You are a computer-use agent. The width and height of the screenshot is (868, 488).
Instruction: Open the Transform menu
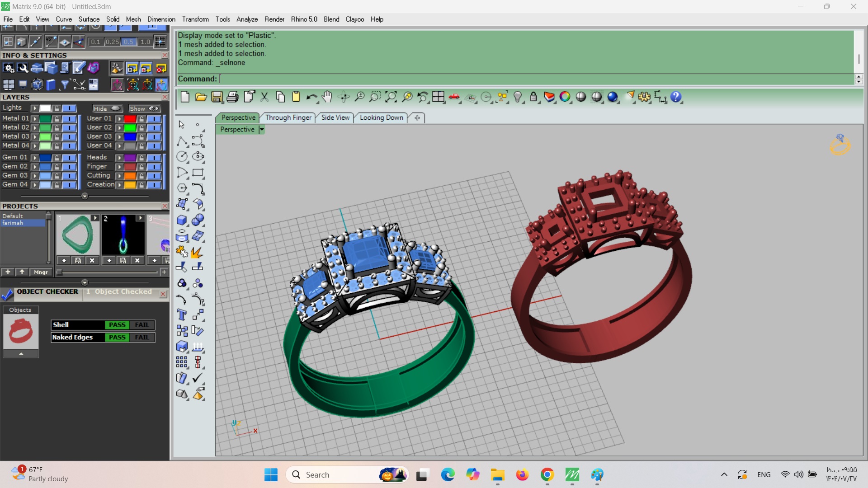[x=195, y=19]
